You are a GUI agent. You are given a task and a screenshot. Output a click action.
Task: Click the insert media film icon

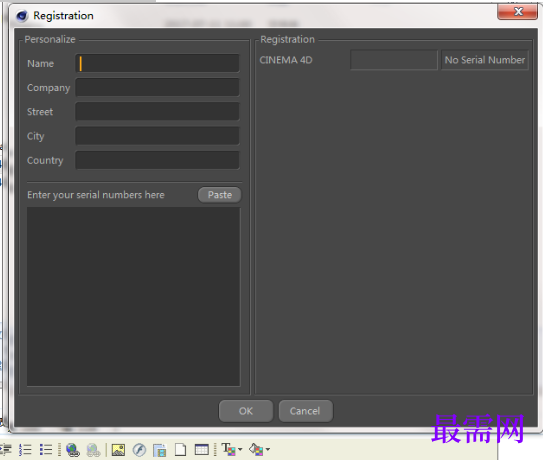coord(160,450)
